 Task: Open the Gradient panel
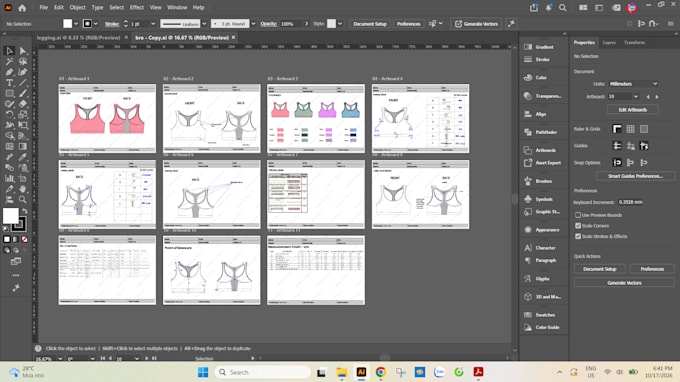tap(539, 47)
